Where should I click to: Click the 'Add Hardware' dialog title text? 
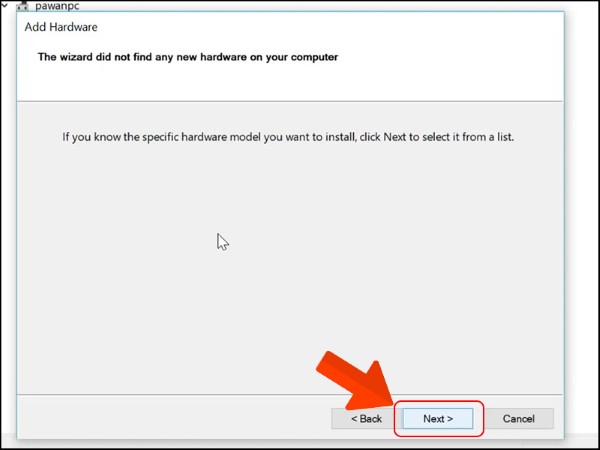click(61, 27)
